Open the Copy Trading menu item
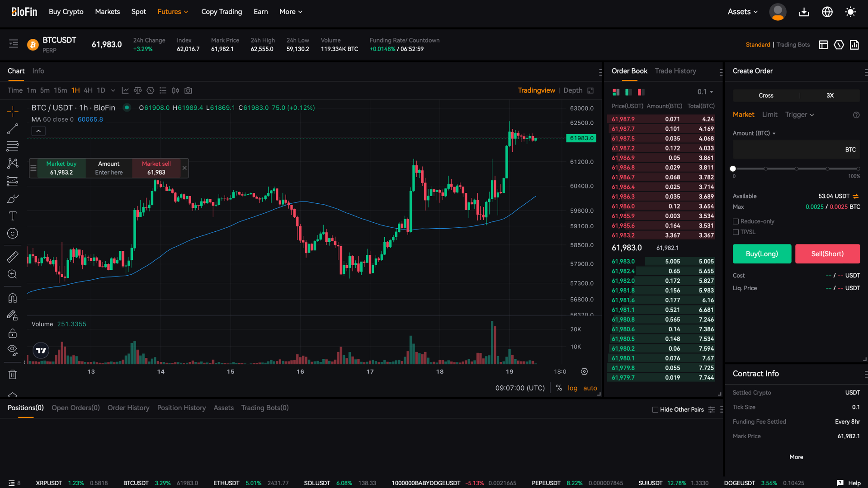The height and width of the screenshot is (488, 868). coord(222,11)
